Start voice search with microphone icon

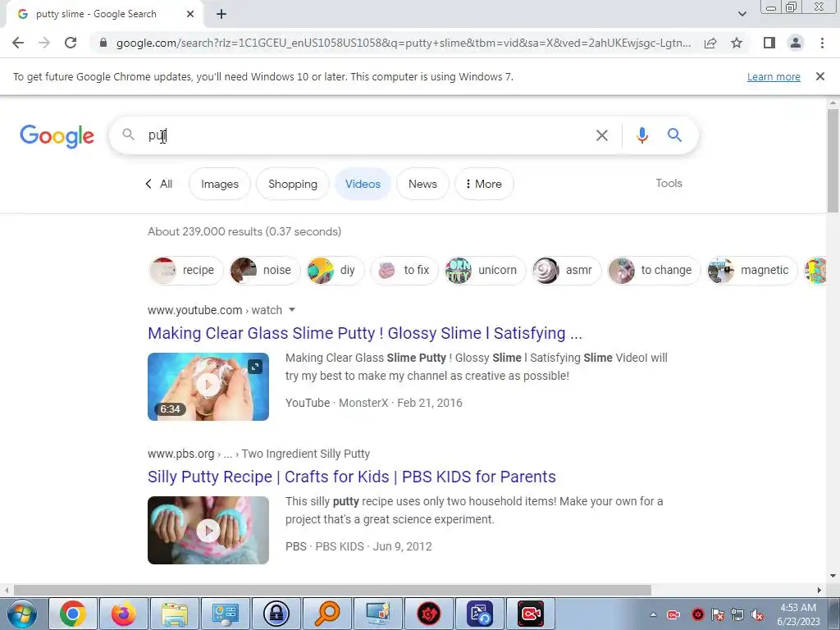(641, 135)
